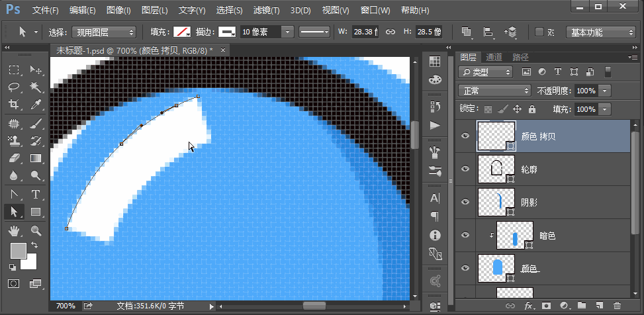Click the delete layer trash icon
The image size is (644, 315).
[x=617, y=306]
